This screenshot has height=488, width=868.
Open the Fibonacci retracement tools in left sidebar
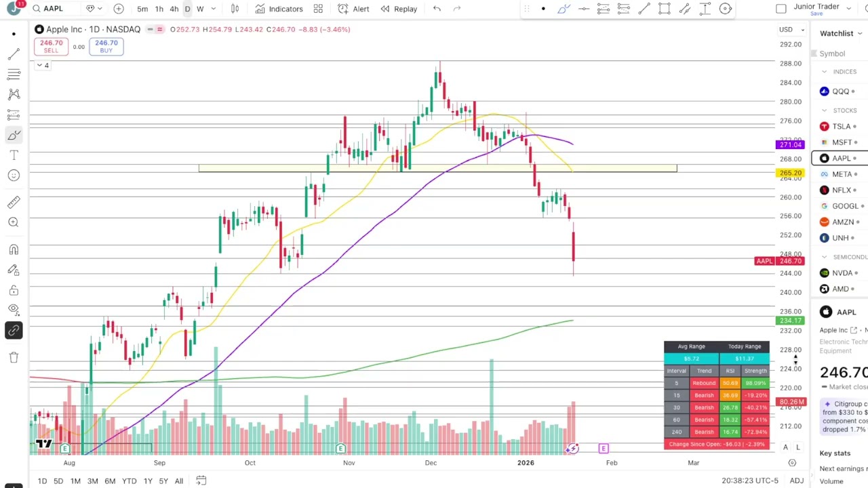click(14, 74)
